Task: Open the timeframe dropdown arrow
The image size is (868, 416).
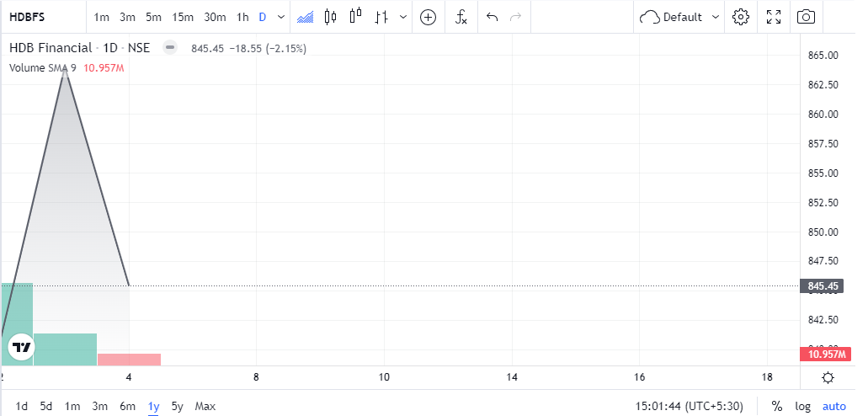Action: (x=281, y=17)
